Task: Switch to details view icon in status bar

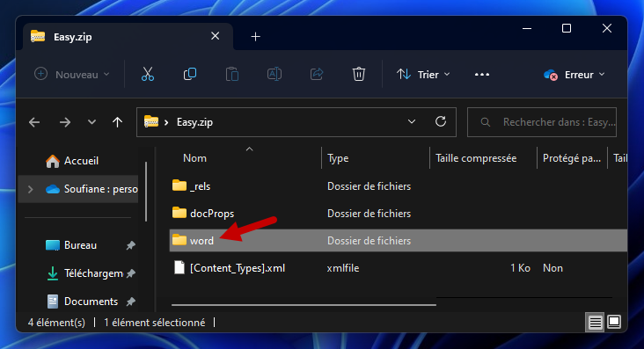Action: (x=595, y=322)
